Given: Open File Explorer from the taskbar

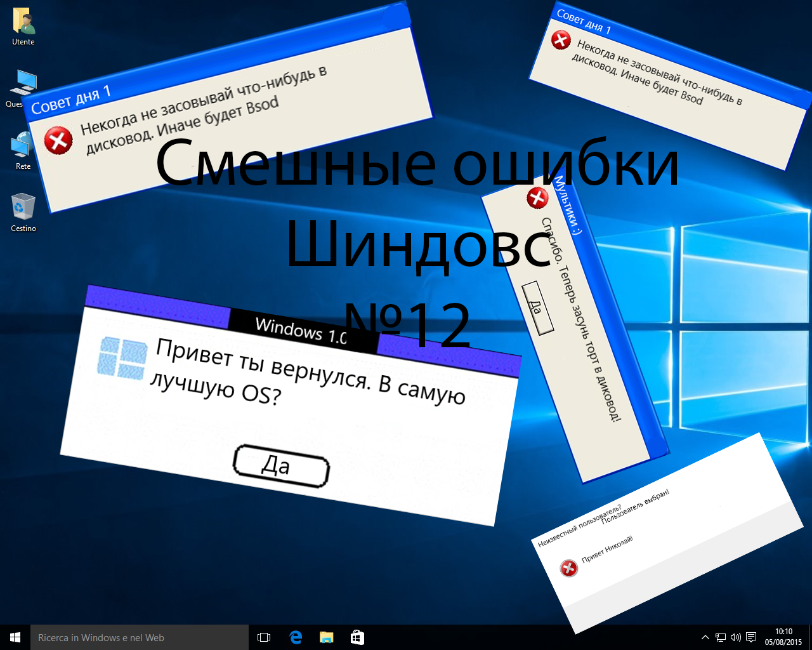Looking at the screenshot, I should pyautogui.click(x=327, y=637).
